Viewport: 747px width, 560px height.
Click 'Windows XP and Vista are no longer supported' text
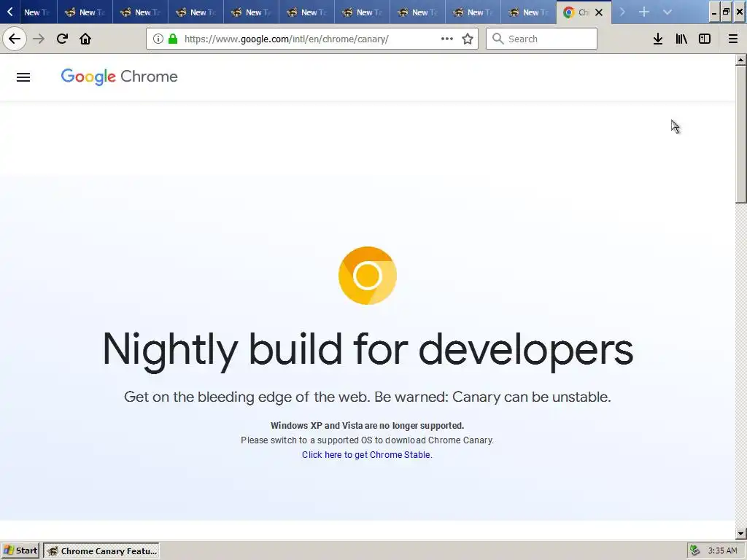coord(368,425)
